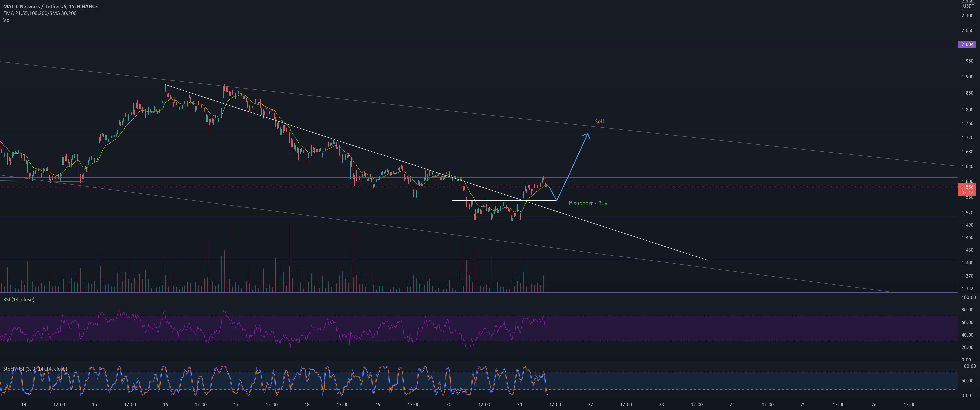
Task: Click the 1.430 price axis value
Action: coord(967,250)
